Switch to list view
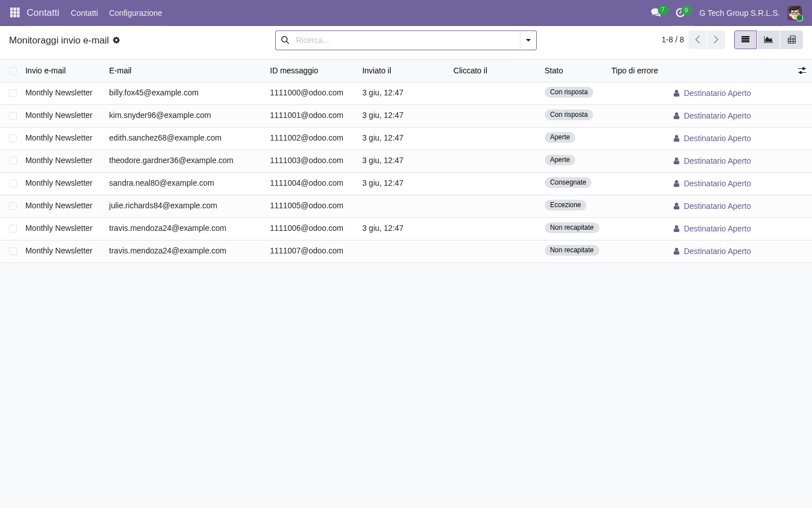 745,40
